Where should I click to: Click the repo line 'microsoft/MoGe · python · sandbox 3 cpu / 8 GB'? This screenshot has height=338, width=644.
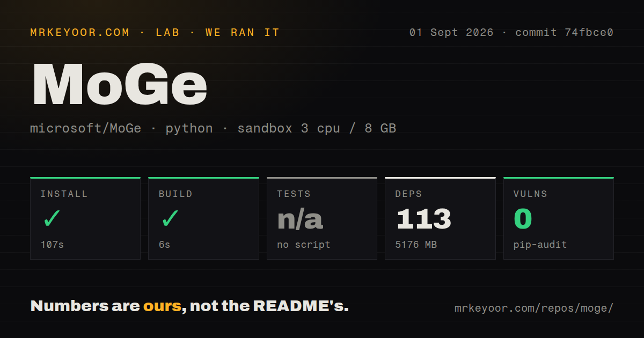(213, 129)
